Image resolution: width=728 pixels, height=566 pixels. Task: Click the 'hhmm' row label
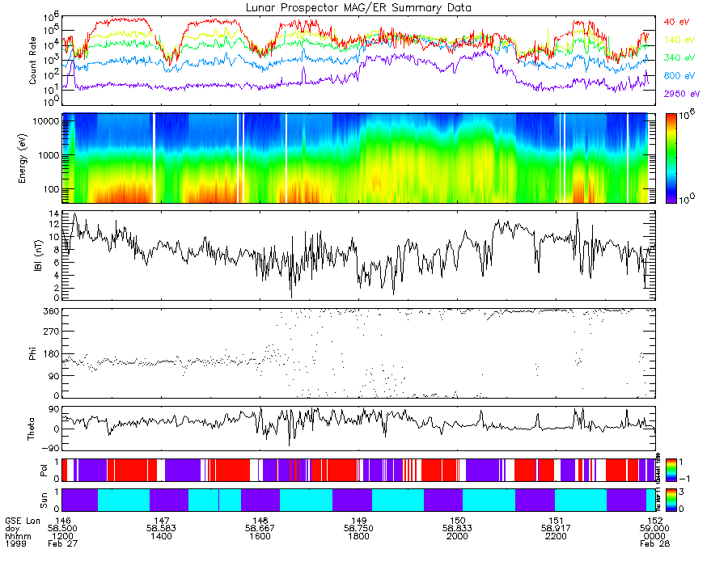point(18,536)
